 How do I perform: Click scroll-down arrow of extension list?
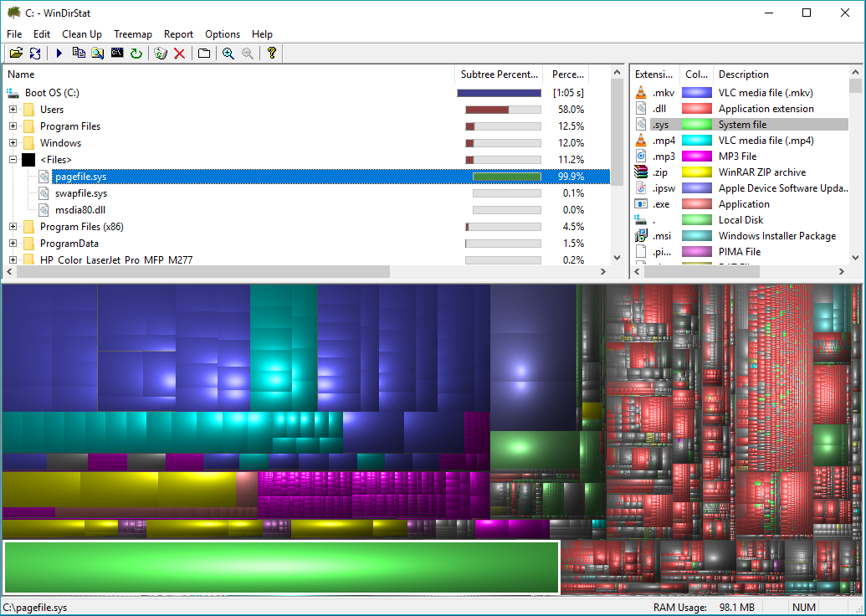pos(855,258)
